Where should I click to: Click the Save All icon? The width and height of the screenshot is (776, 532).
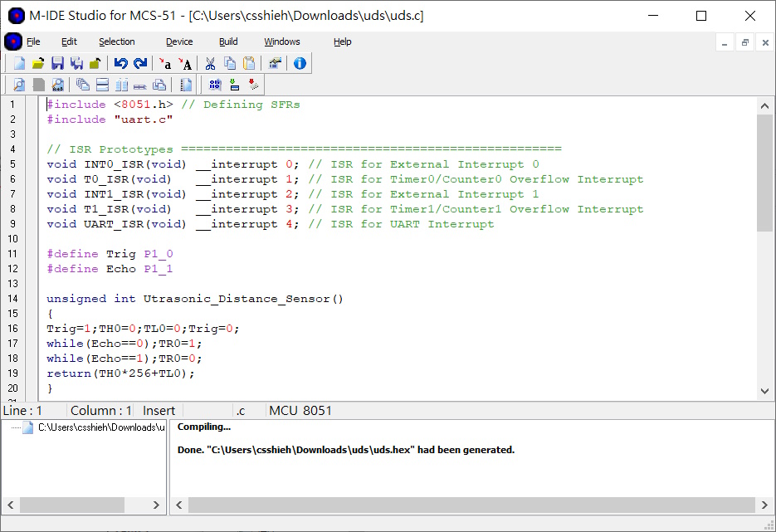(x=77, y=62)
